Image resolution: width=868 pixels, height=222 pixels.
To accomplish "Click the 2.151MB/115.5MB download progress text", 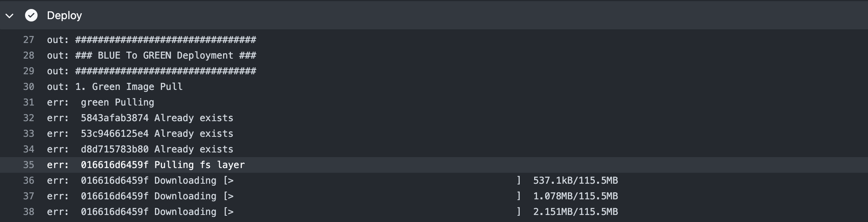I will 576,212.
